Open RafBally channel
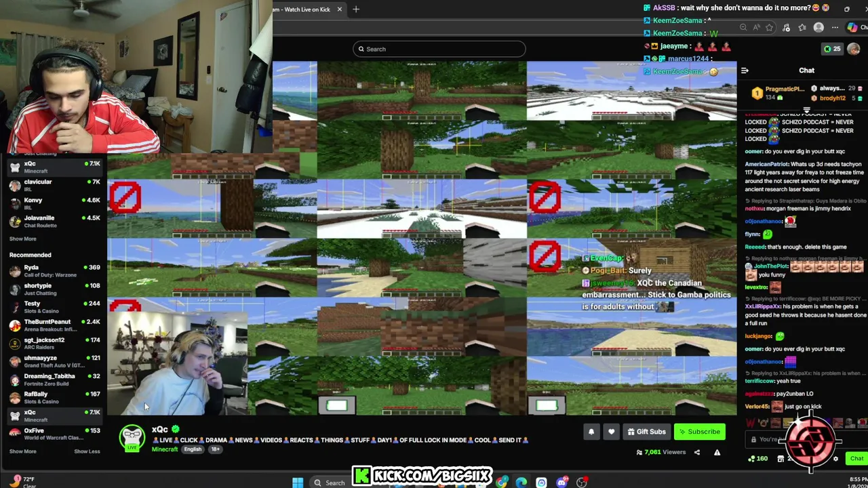This screenshot has width=868, height=488. point(54,397)
